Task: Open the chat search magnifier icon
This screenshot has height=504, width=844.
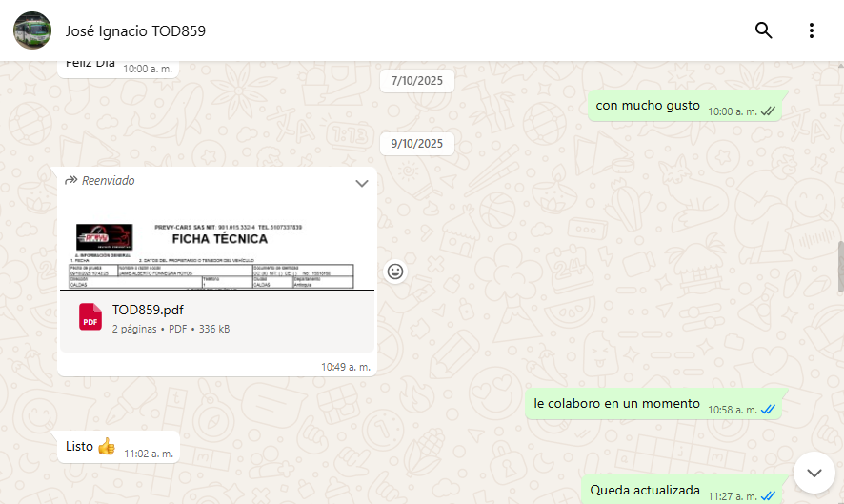Action: coord(763,30)
